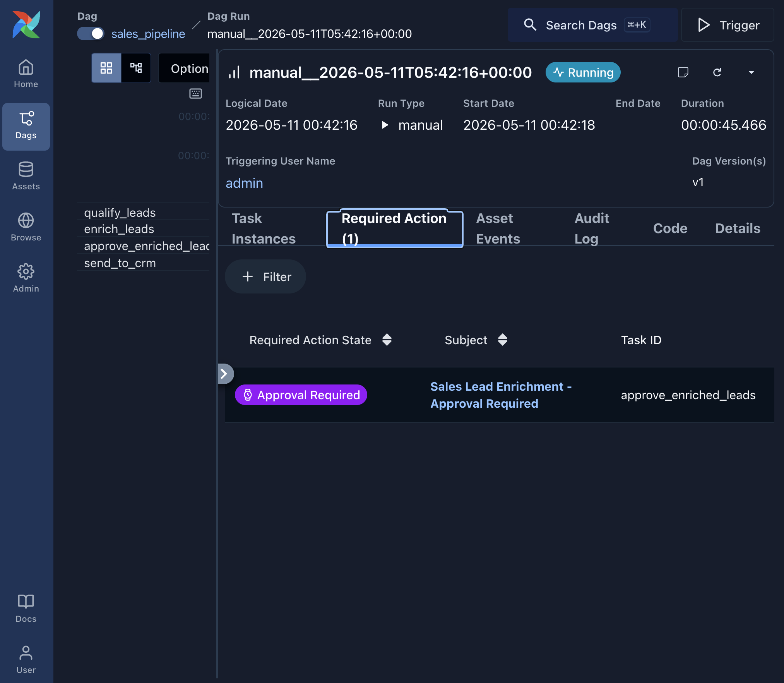Open the Details tab
This screenshot has height=683, width=784.
pyautogui.click(x=738, y=228)
